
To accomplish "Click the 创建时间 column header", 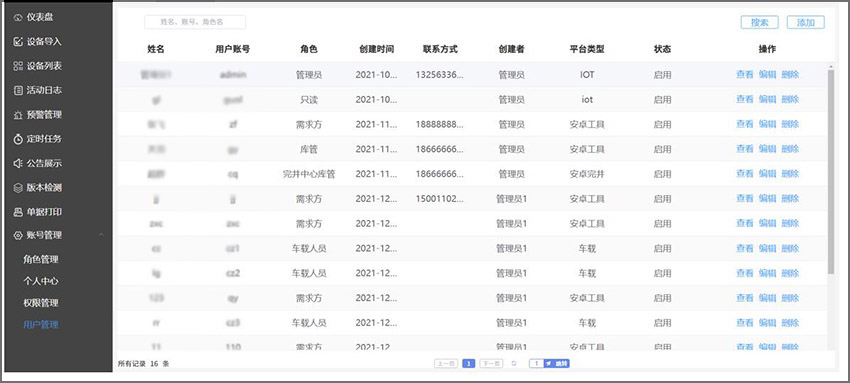I will (x=376, y=49).
